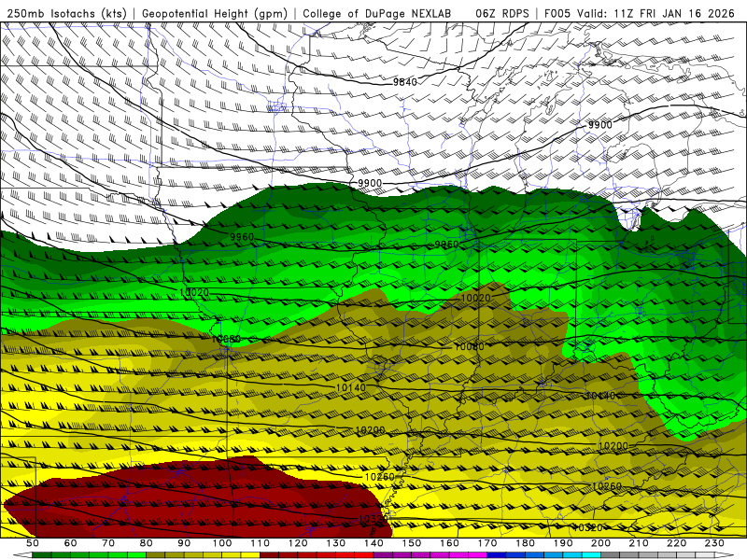Click the 140 label on the color scale
This screenshot has height=560, width=747.
(x=373, y=543)
